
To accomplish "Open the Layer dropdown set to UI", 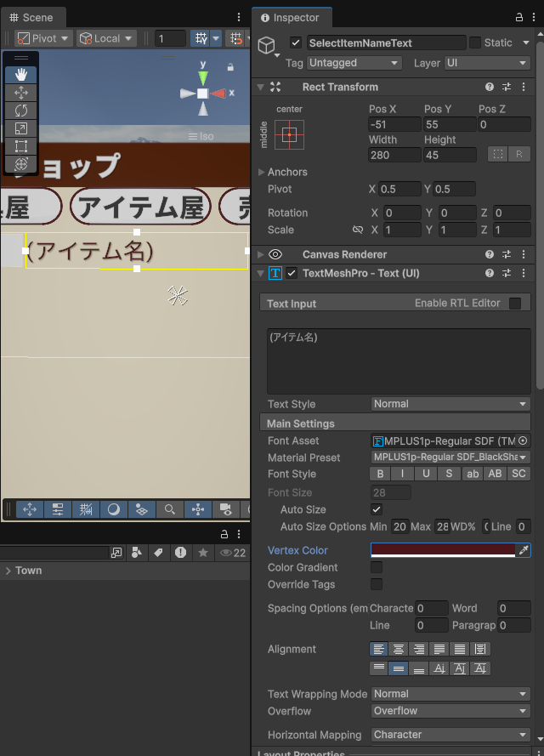I will click(488, 63).
